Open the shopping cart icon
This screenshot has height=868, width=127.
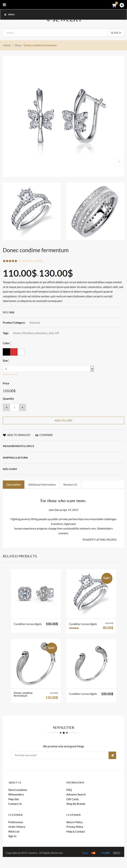pyautogui.click(x=114, y=5)
